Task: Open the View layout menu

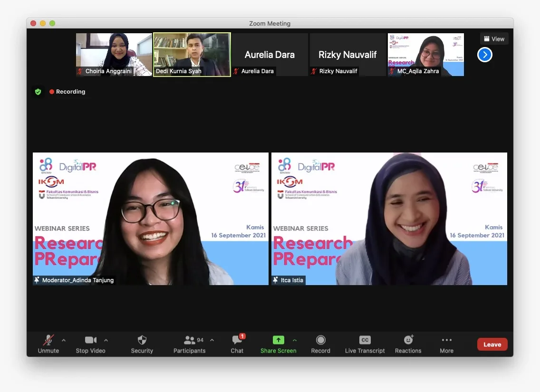Action: tap(494, 39)
